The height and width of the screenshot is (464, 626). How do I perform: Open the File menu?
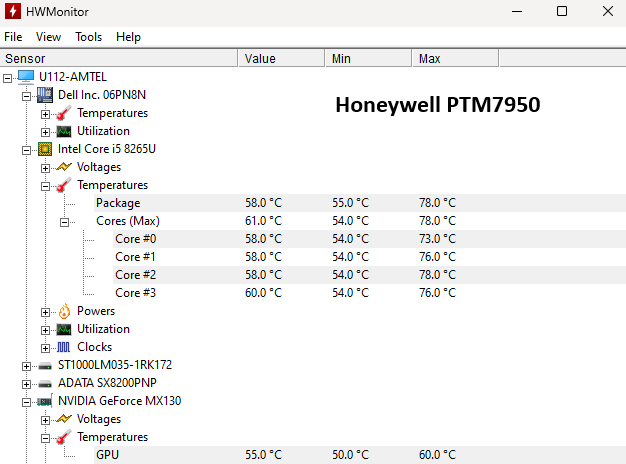[x=13, y=37]
